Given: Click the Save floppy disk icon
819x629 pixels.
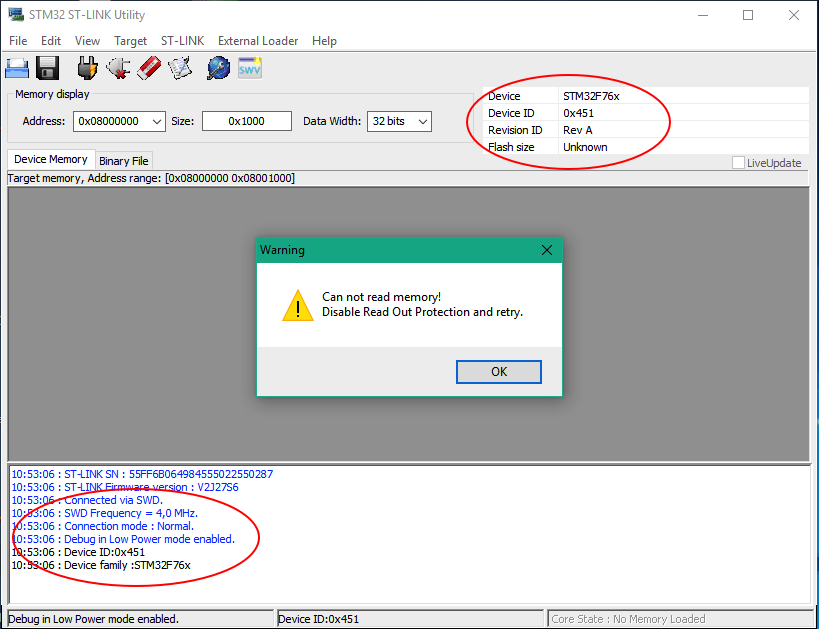Looking at the screenshot, I should pyautogui.click(x=48, y=68).
